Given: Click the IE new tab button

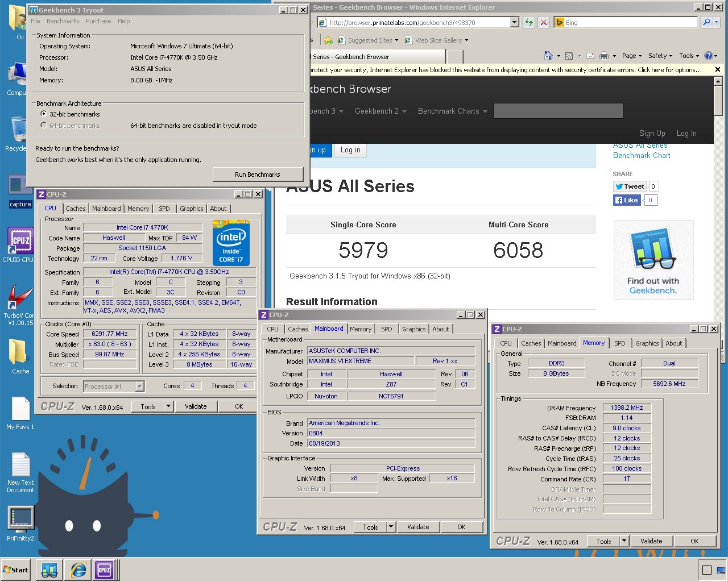Looking at the screenshot, I should (454, 56).
